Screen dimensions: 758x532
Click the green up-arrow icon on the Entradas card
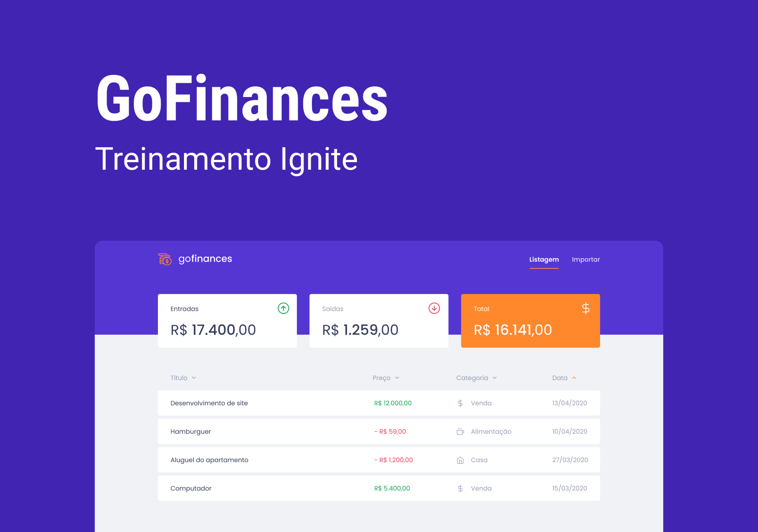(283, 308)
